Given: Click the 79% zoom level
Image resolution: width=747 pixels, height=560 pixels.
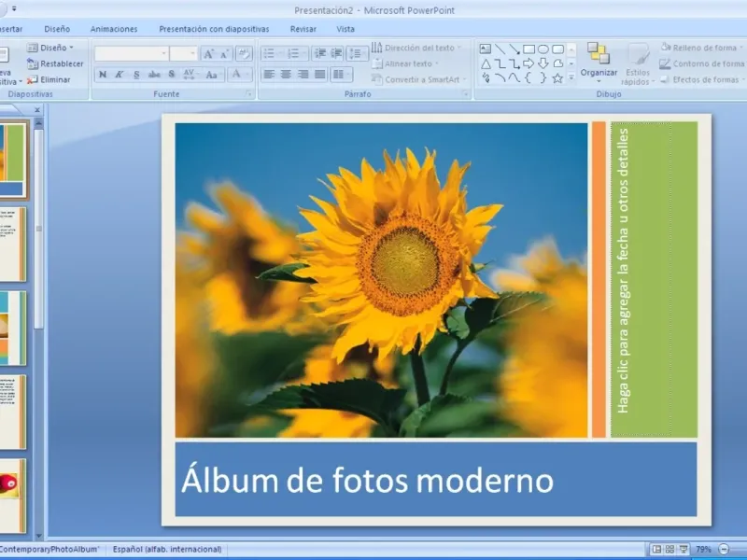Looking at the screenshot, I should tap(703, 549).
